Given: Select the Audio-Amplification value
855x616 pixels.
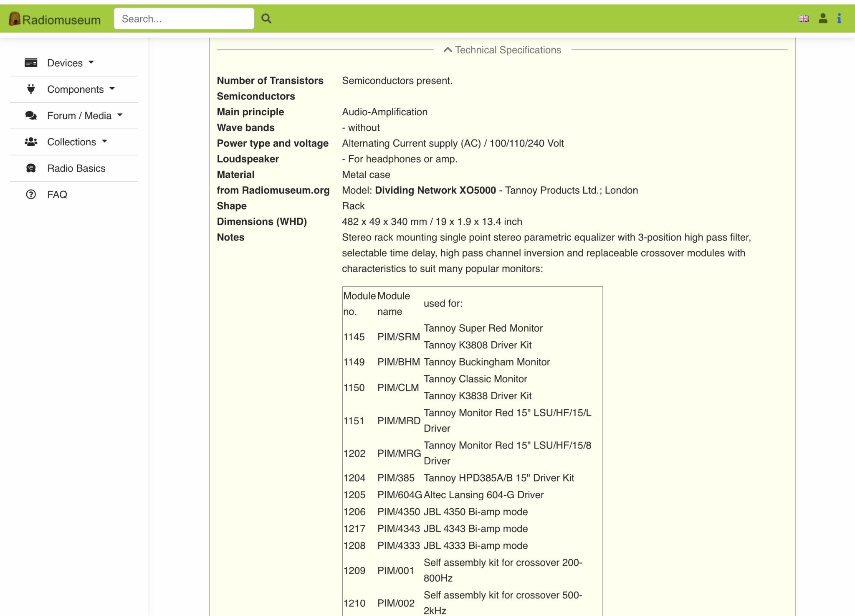Looking at the screenshot, I should pyautogui.click(x=384, y=112).
